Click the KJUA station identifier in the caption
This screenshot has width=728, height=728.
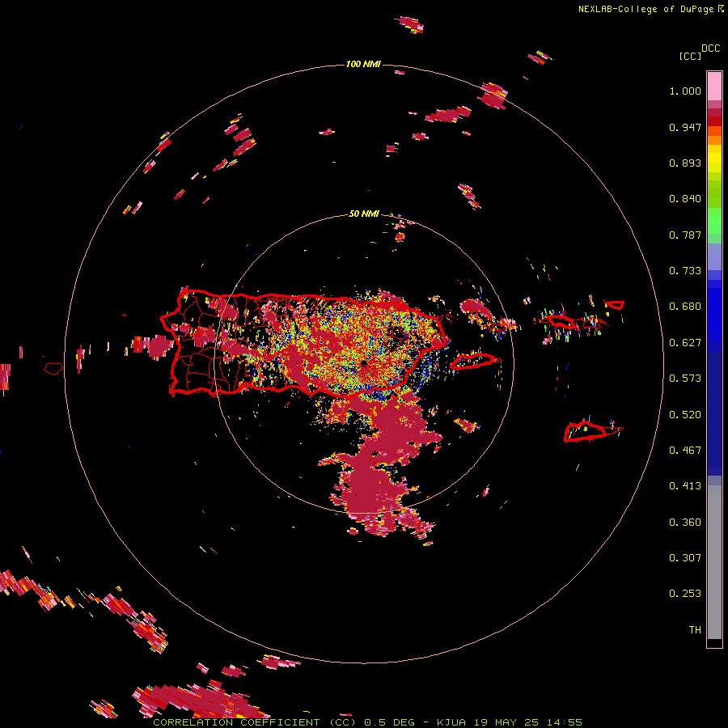pos(451,722)
